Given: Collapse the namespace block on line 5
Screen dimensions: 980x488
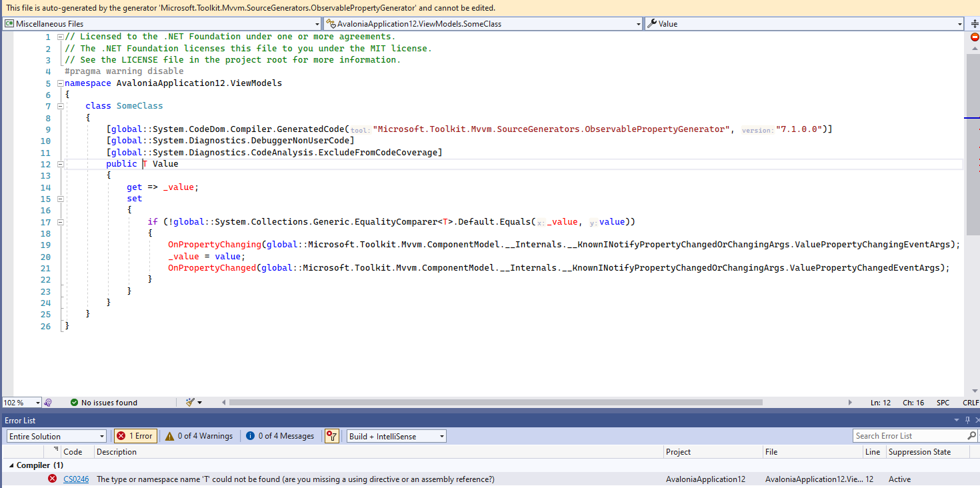Looking at the screenshot, I should pos(60,83).
